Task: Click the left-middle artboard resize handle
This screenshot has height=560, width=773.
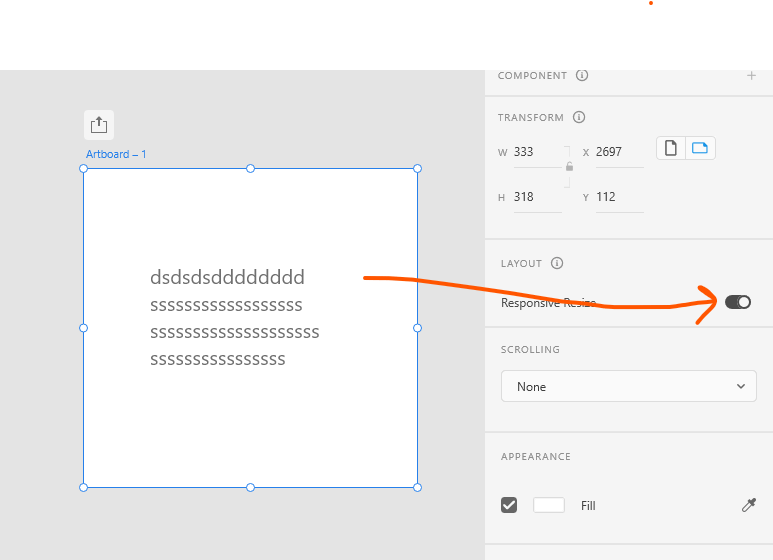Action: click(x=83, y=328)
